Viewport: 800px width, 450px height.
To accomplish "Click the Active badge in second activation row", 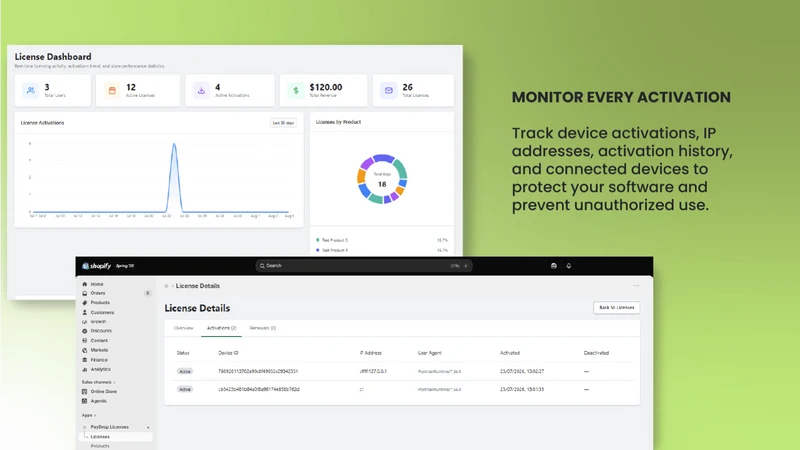I will [x=185, y=389].
